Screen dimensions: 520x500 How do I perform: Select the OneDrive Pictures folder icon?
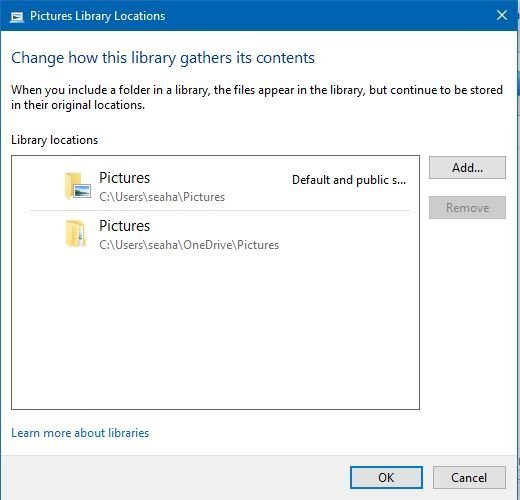[75, 234]
